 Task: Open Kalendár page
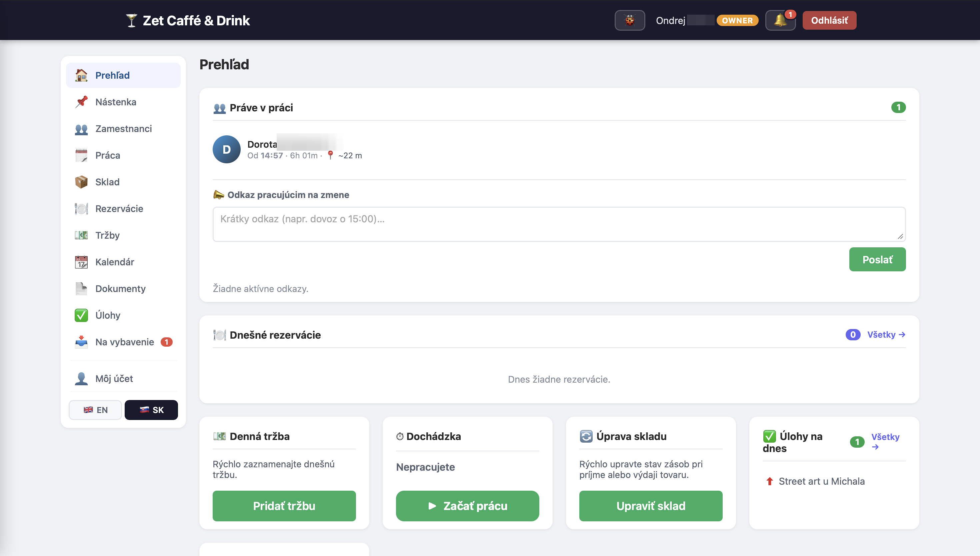(123, 262)
